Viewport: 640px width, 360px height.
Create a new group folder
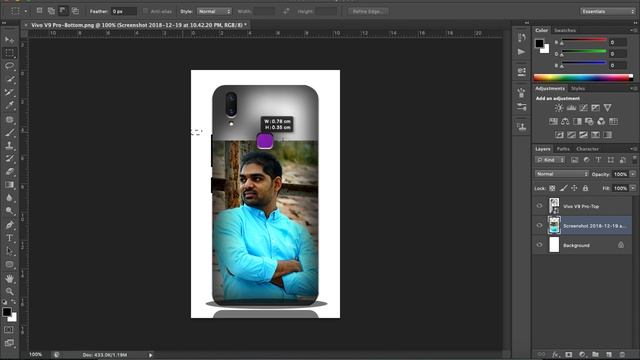pos(596,354)
